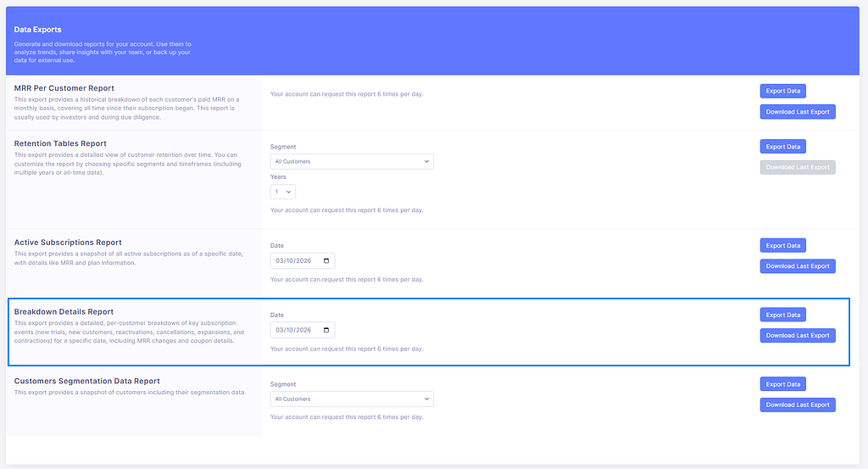Export Data for Active Subscriptions Report
Image resolution: width=868 pixels, height=469 pixels.
pos(782,245)
